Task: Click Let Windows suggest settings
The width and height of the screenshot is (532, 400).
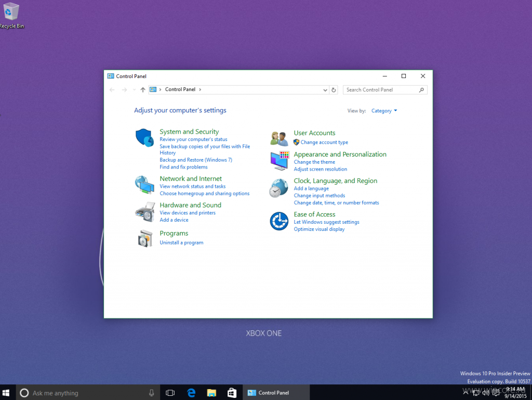Action: (x=327, y=223)
